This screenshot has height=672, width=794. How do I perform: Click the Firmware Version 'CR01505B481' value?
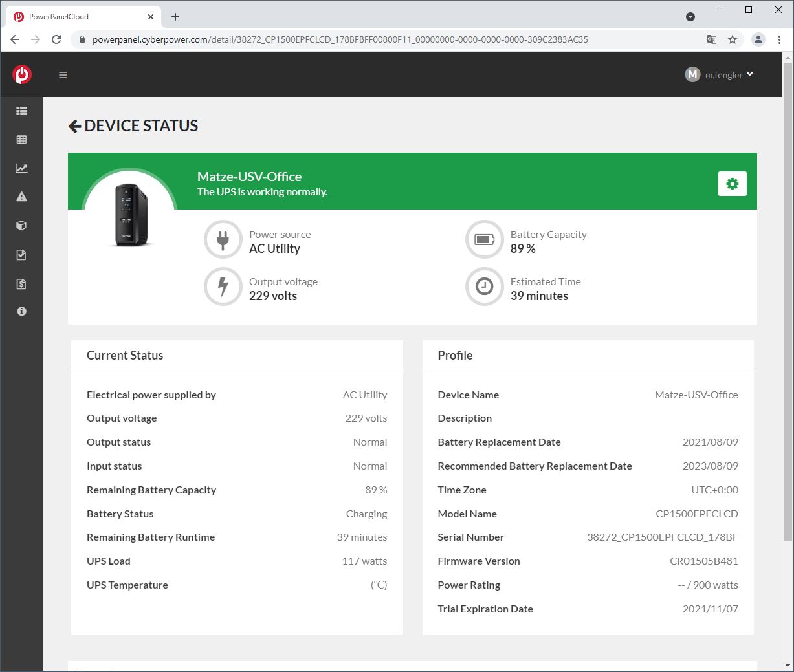coord(704,561)
